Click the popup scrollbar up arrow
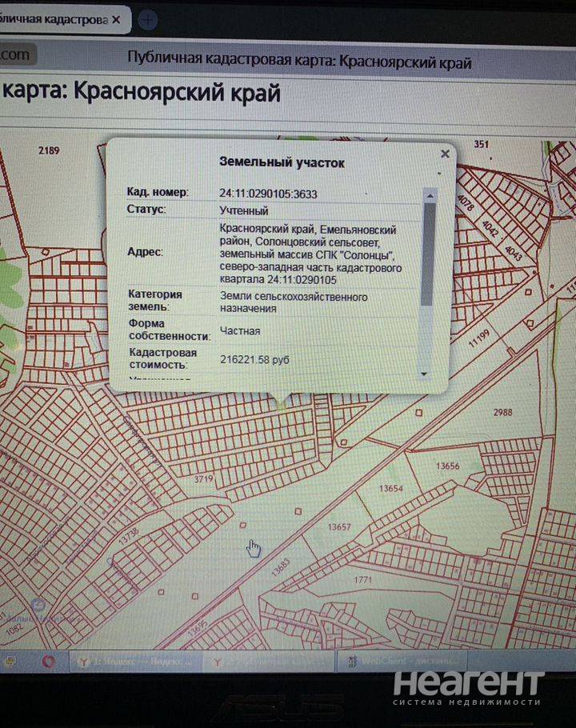Viewport: 576px width, 728px height. tap(430, 196)
